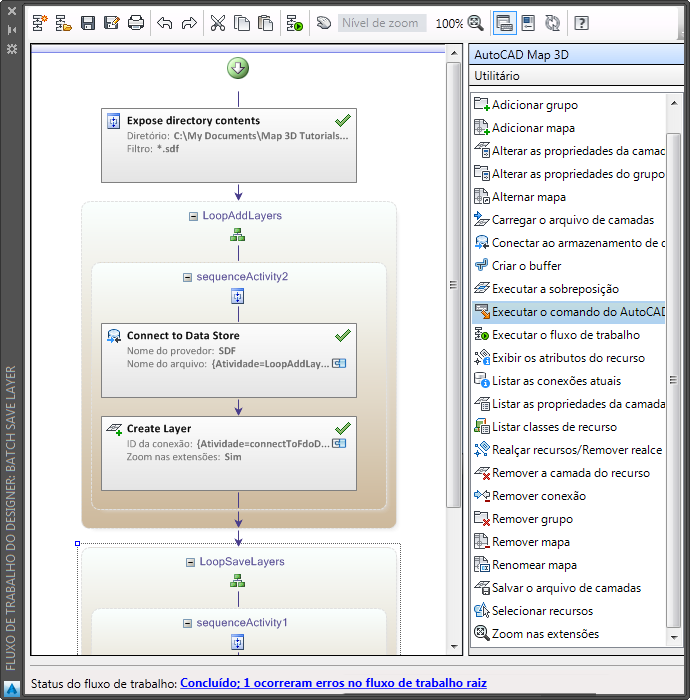Open the workflow status error link
This screenshot has height=700, width=690.
(333, 683)
